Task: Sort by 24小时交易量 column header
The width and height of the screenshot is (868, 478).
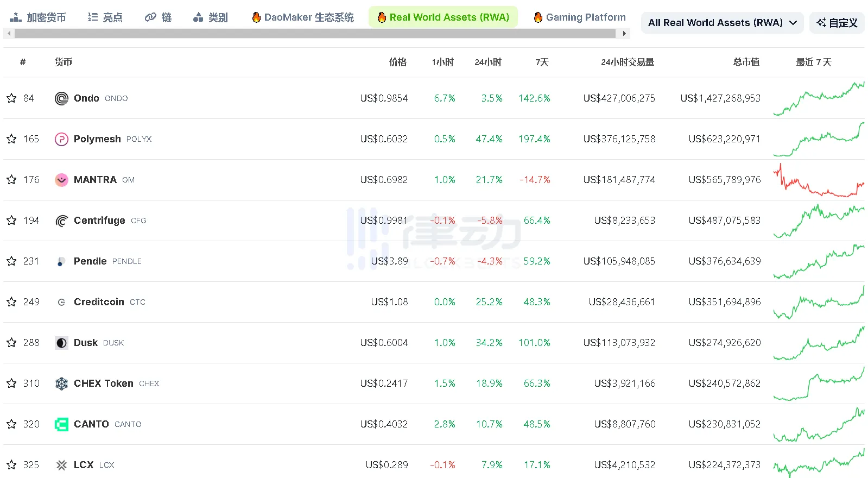Action: tap(627, 62)
